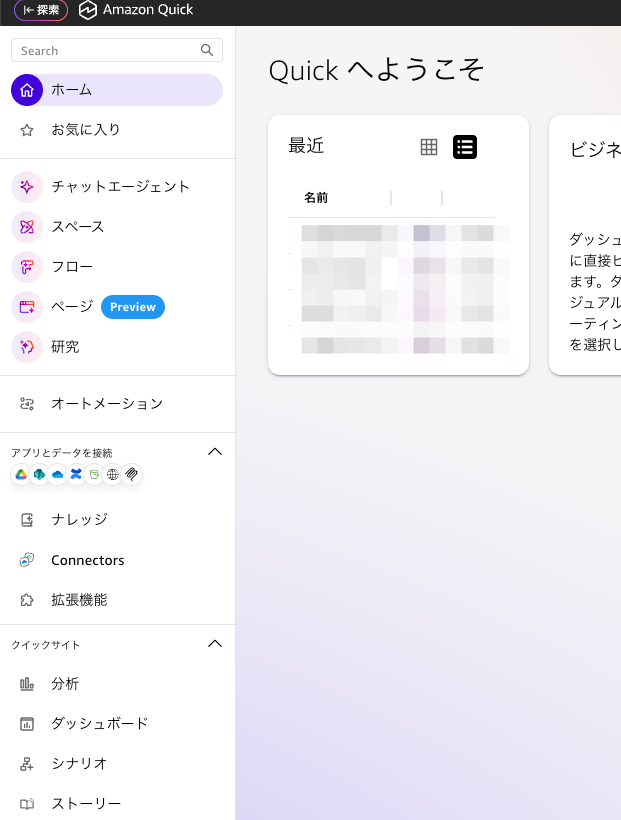Click the Confluence connector icon
This screenshot has width=621, height=820.
(76, 474)
